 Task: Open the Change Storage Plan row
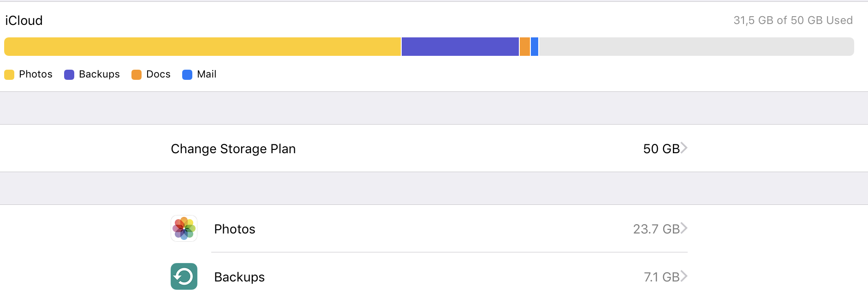click(233, 149)
